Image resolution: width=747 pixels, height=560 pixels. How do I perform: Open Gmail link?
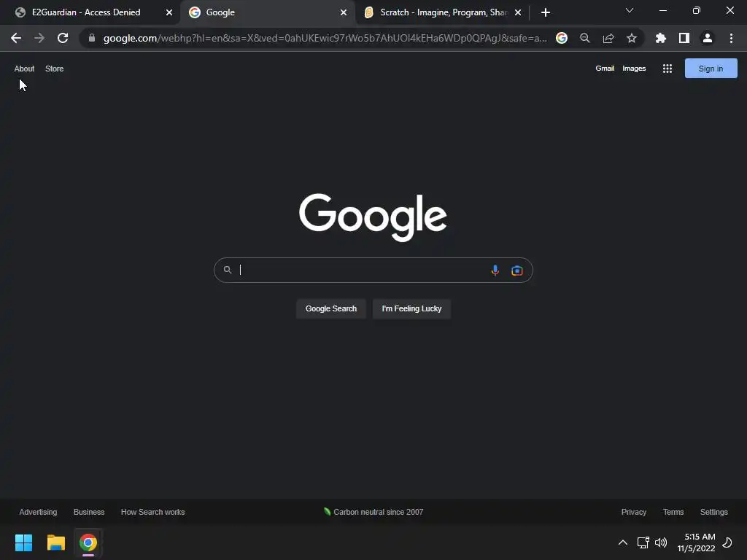tap(605, 69)
